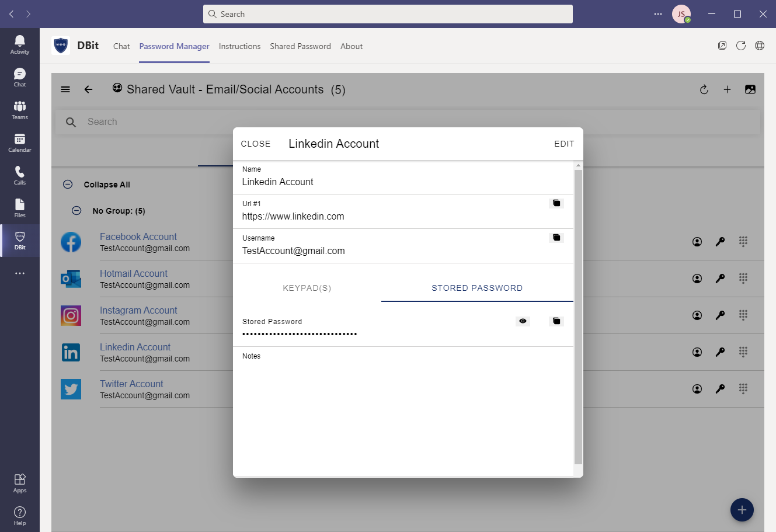Click the Facebook logo thumbnail
The width and height of the screenshot is (776, 532).
71,242
